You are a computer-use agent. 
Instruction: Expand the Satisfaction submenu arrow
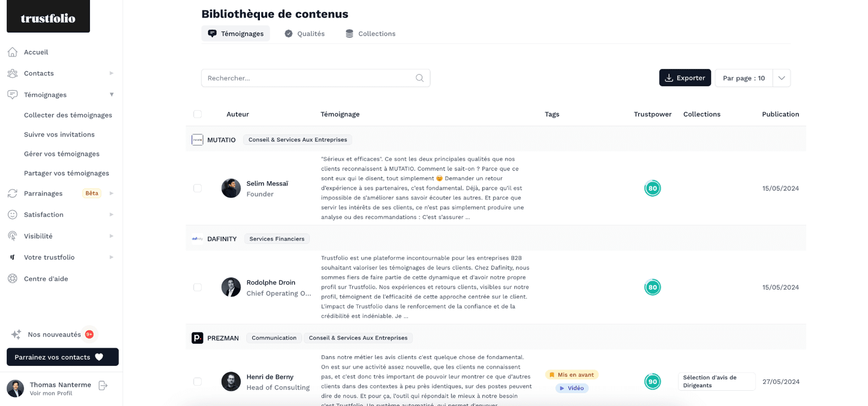(111, 215)
